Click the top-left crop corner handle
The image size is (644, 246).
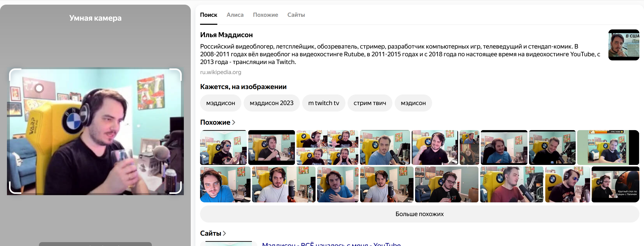coord(15,74)
